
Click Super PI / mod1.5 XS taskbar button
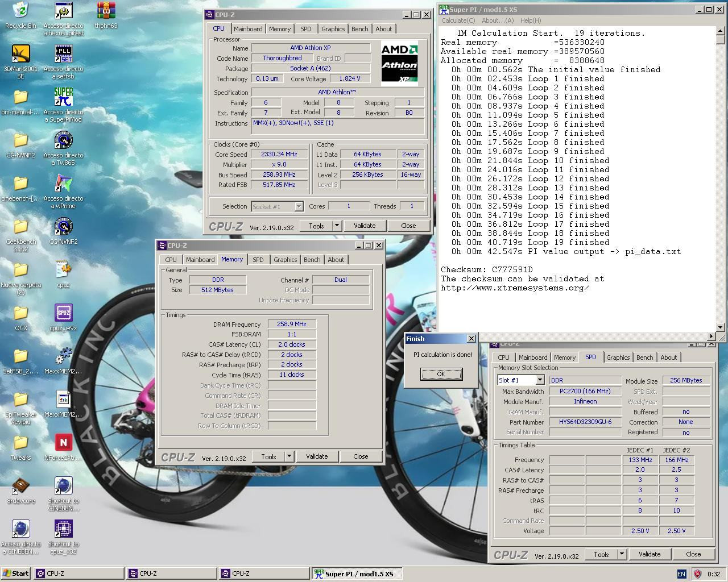click(x=357, y=573)
